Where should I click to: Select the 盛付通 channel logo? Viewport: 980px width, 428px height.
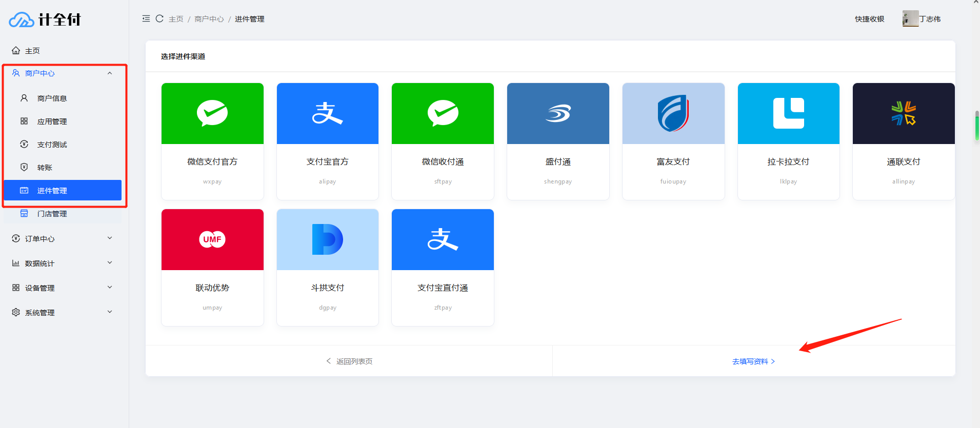tap(558, 113)
